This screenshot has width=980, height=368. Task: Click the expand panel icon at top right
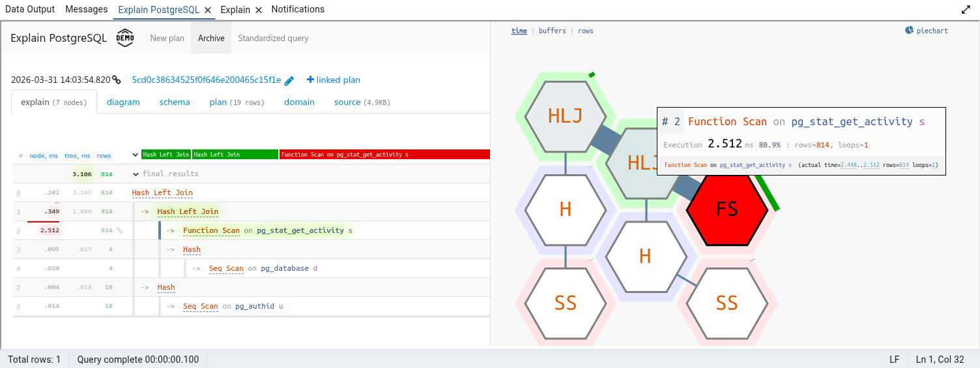966,10
